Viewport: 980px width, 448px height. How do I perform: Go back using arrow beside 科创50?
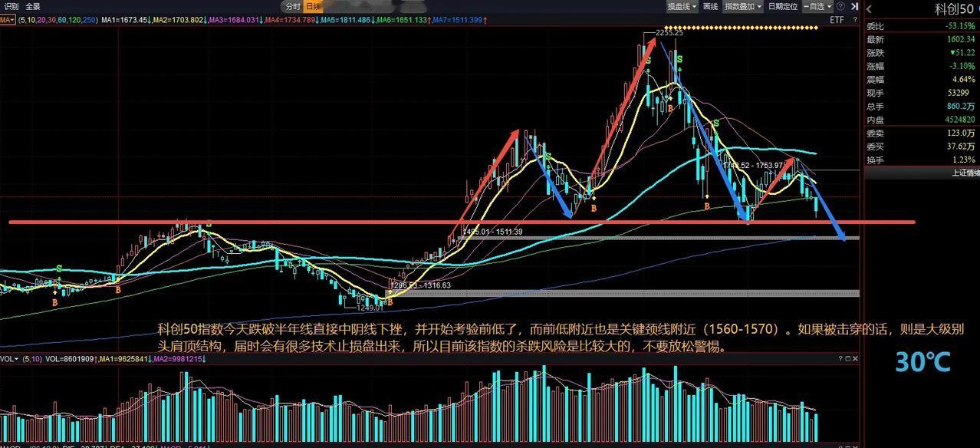[x=870, y=9]
